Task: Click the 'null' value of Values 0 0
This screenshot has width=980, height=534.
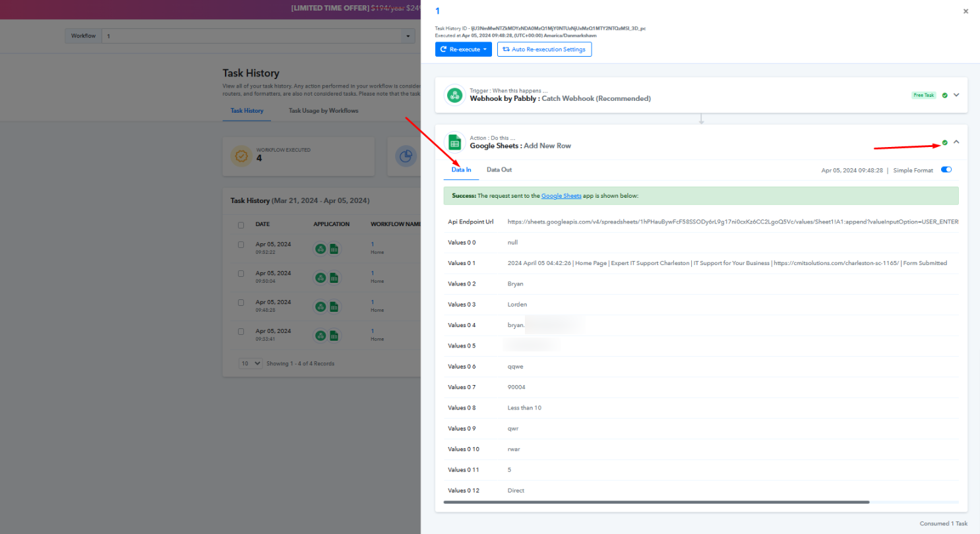Action: click(x=512, y=243)
